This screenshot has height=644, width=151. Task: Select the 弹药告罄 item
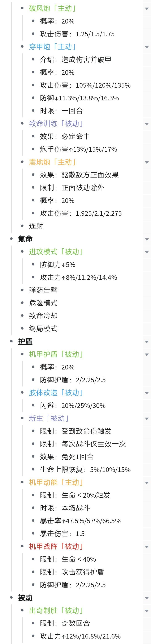pos(43,290)
